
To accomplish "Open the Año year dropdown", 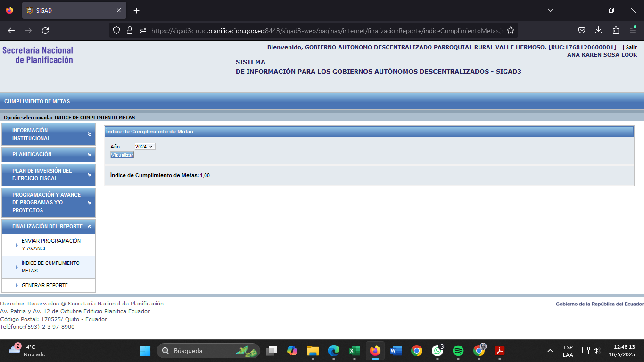I will point(145,147).
